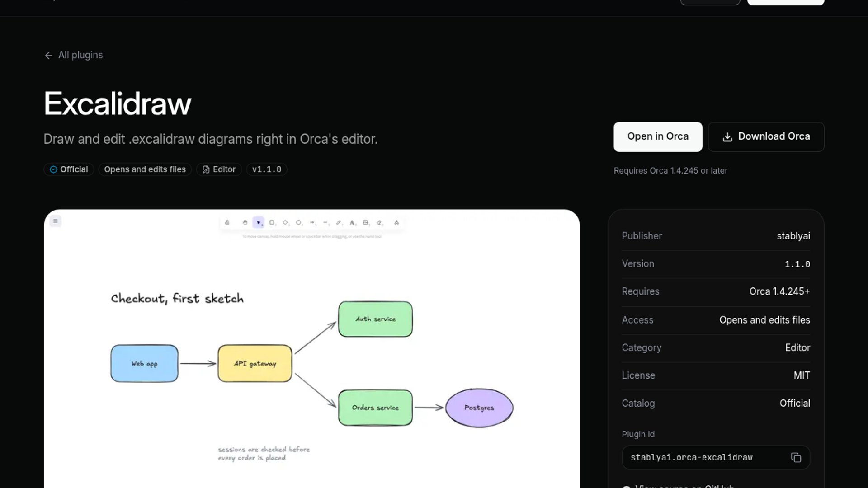Select the Diamond tool in preview toolbar
The image size is (868, 488).
pos(285,222)
